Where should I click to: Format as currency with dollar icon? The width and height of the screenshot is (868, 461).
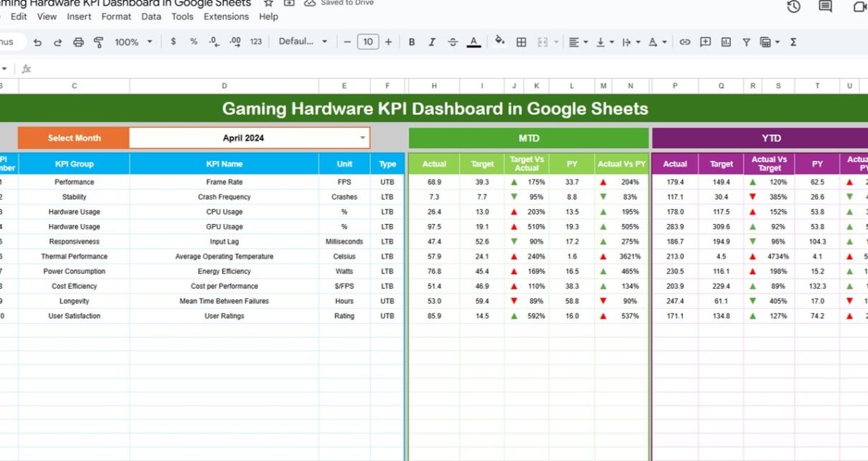173,42
